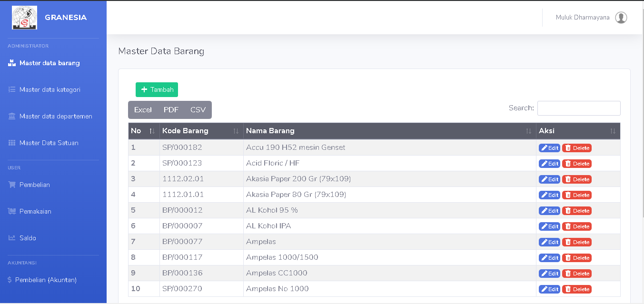Edit the AL Kohol IPA row
This screenshot has width=644, height=304.
[x=549, y=226]
